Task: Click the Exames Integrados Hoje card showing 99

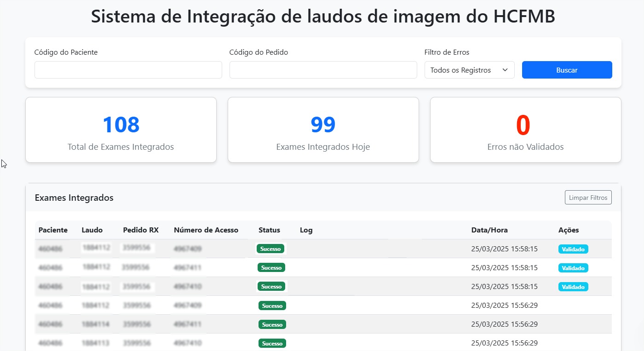Action: [x=323, y=130]
